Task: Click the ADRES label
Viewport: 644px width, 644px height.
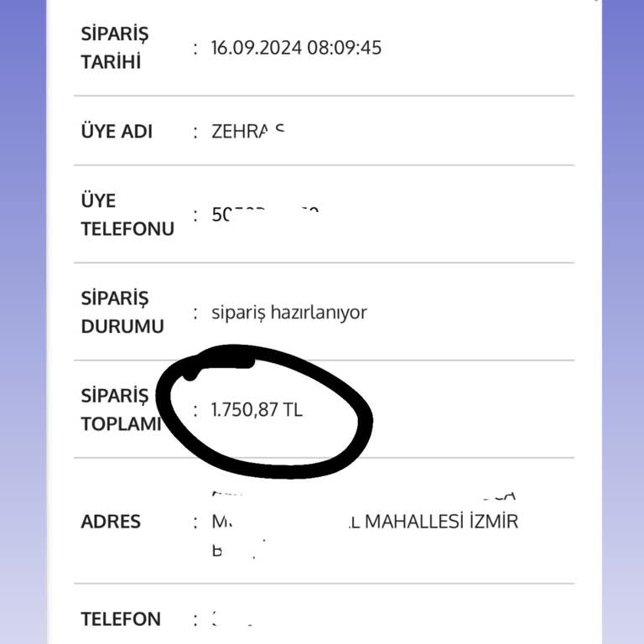Action: tap(111, 522)
